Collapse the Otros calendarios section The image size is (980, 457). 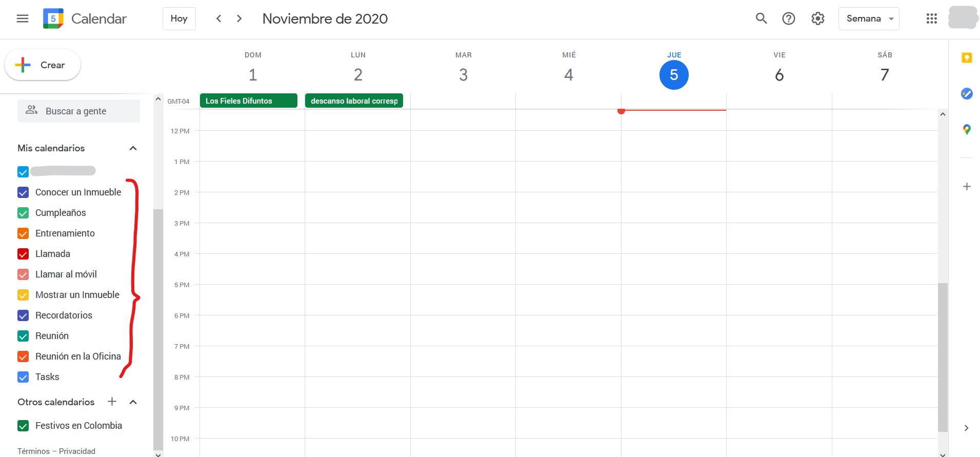point(133,402)
